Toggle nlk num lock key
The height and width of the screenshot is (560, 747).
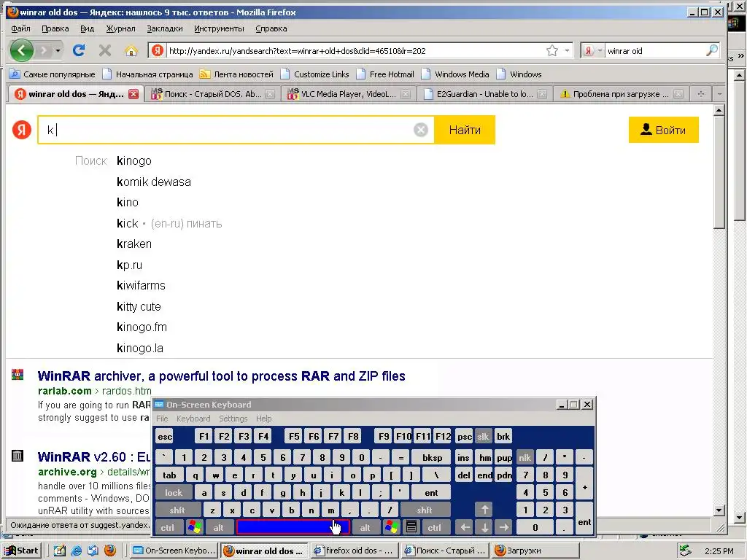coord(525,457)
